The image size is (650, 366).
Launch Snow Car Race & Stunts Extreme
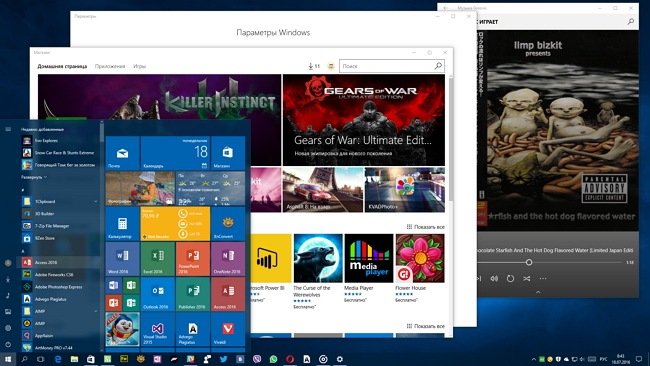(58, 153)
